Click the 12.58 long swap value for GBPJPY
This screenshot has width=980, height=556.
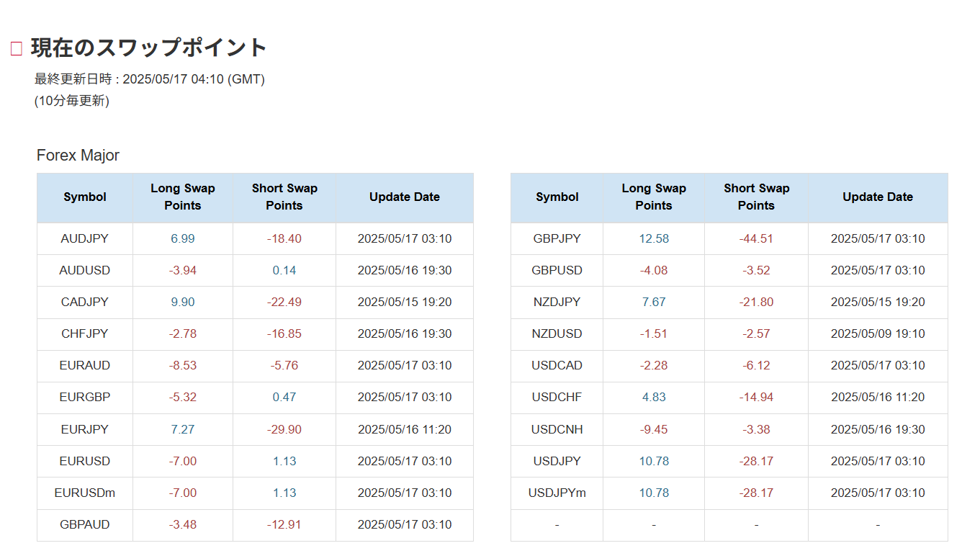coord(653,239)
